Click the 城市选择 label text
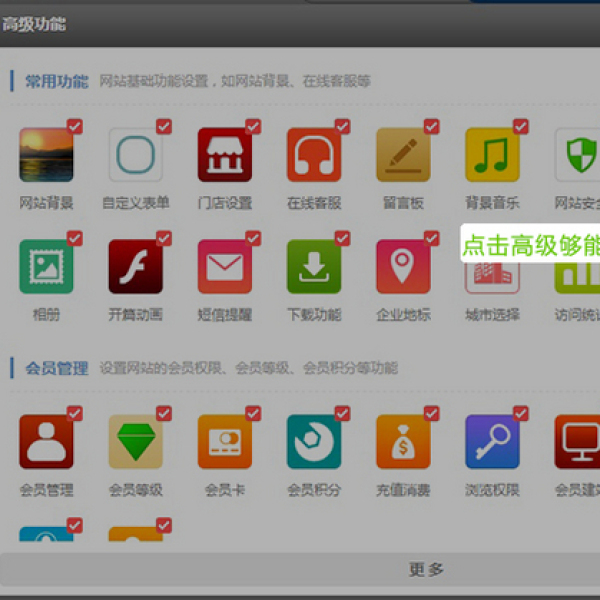 pyautogui.click(x=492, y=315)
